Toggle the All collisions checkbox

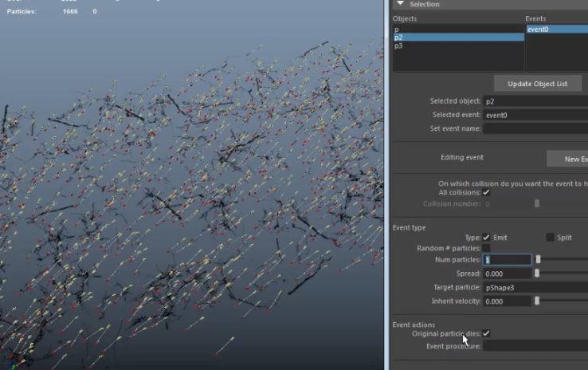click(x=486, y=192)
